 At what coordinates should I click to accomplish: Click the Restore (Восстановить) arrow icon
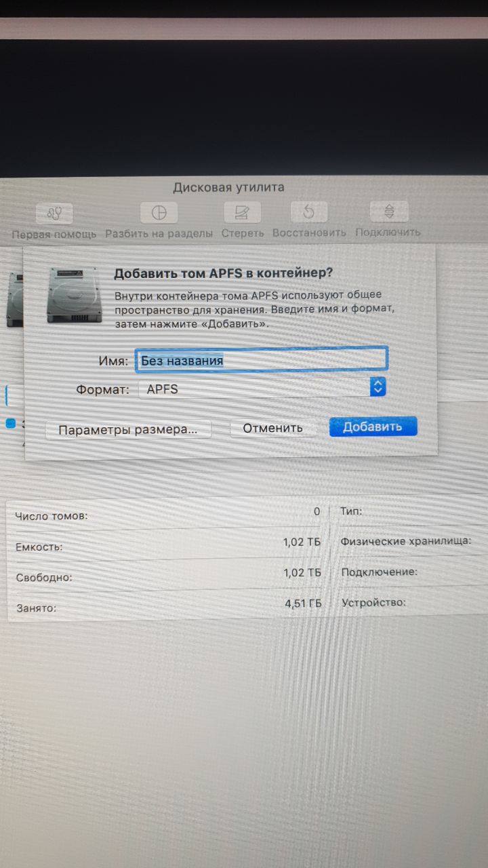point(309,212)
